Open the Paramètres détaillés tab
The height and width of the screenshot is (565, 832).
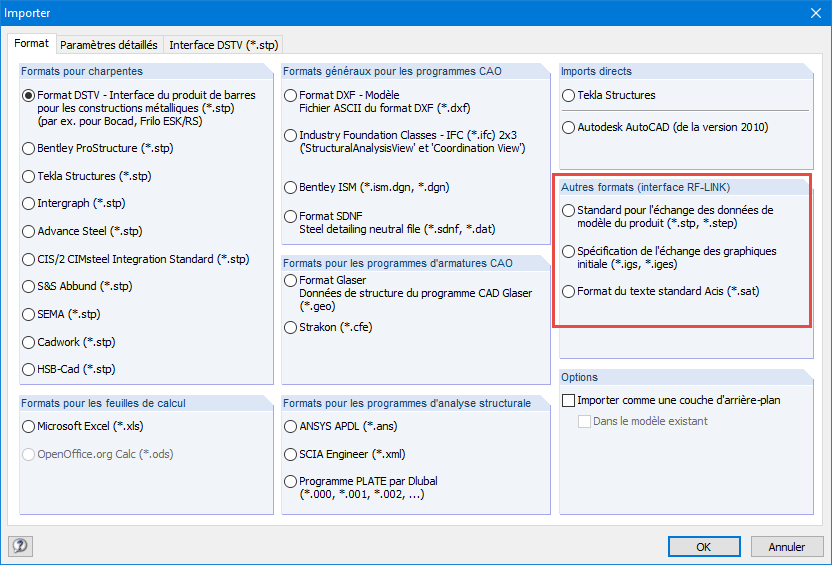108,45
